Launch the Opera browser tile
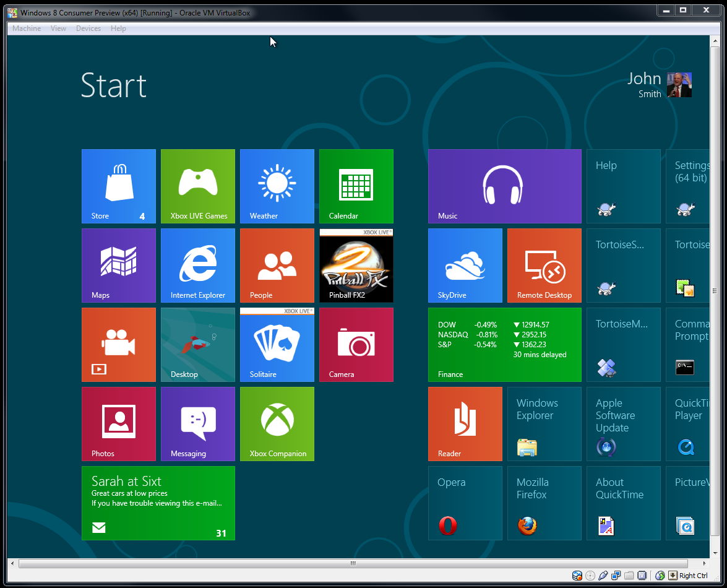The height and width of the screenshot is (588, 727). pos(465,503)
